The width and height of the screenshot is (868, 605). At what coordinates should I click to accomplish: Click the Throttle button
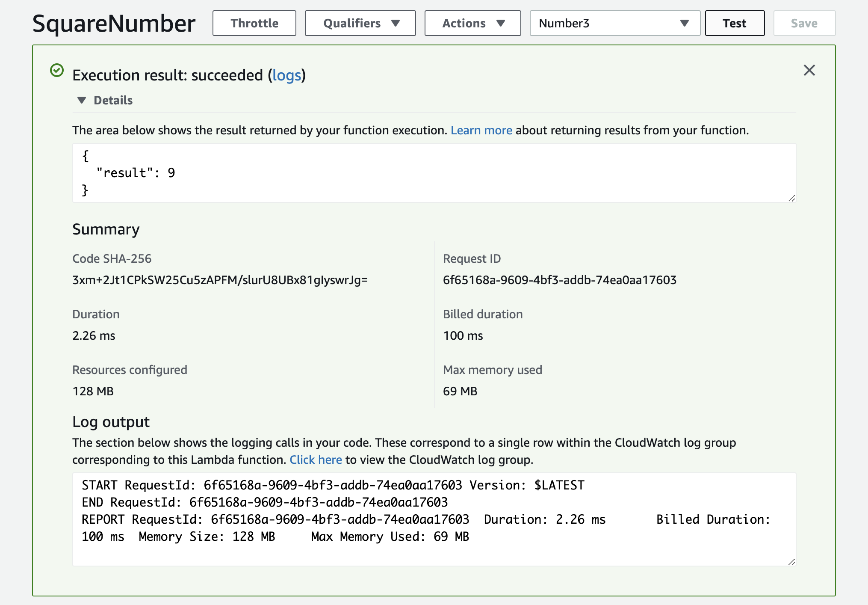(x=254, y=23)
